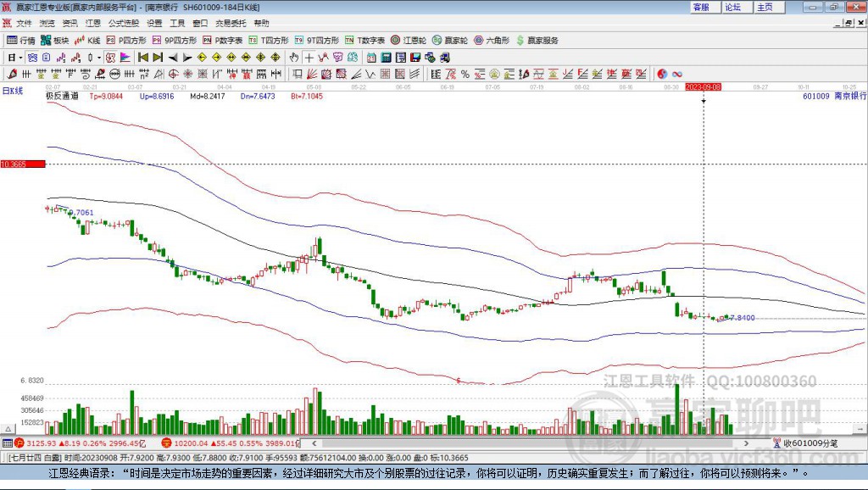
Task: Open the 板块 sectors view
Action: coord(55,41)
